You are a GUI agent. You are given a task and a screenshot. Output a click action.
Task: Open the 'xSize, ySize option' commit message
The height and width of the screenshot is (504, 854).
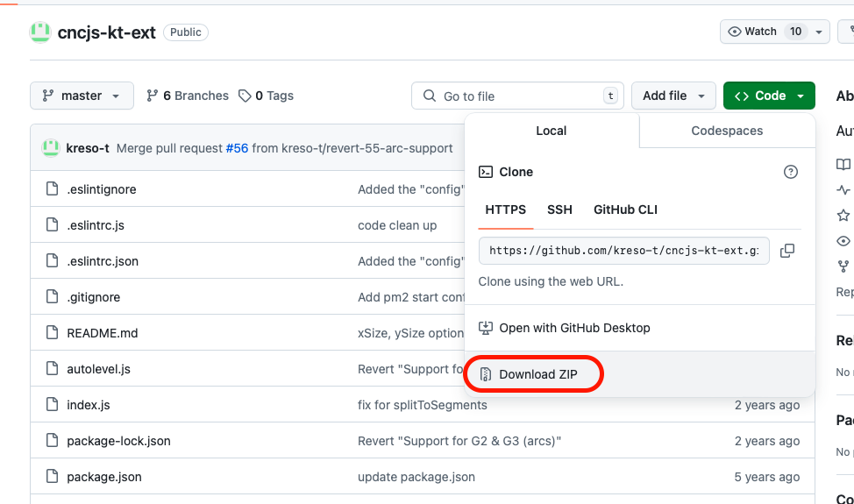(x=410, y=333)
